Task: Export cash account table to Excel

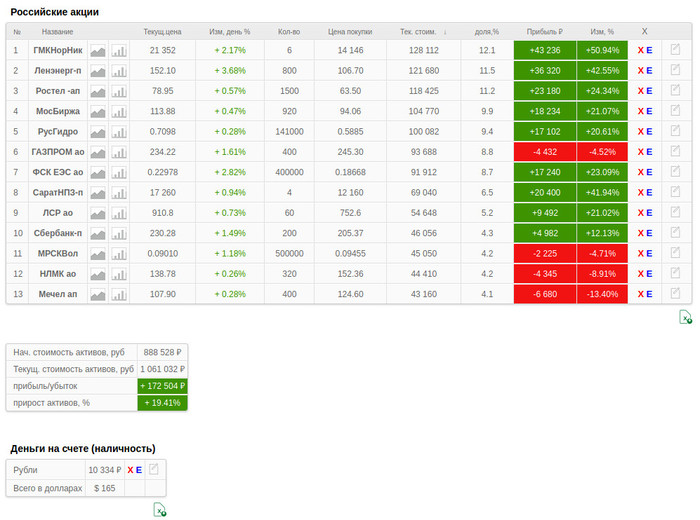Action: 159,510
